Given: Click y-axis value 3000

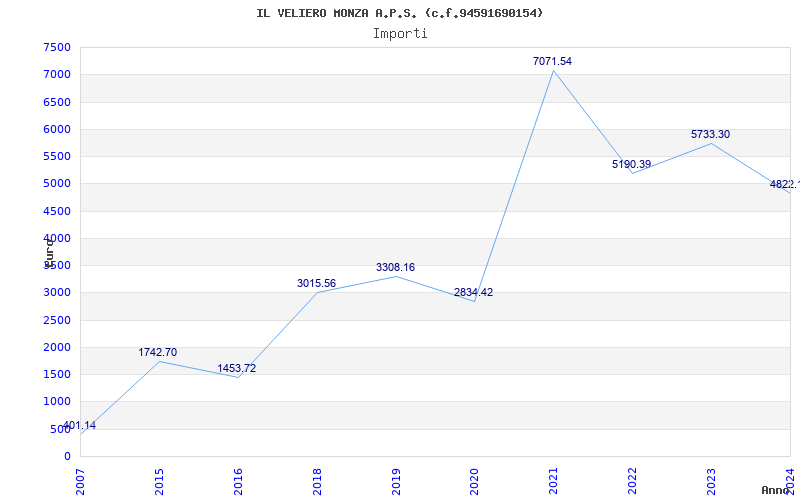Looking at the screenshot, I should [x=57, y=293].
